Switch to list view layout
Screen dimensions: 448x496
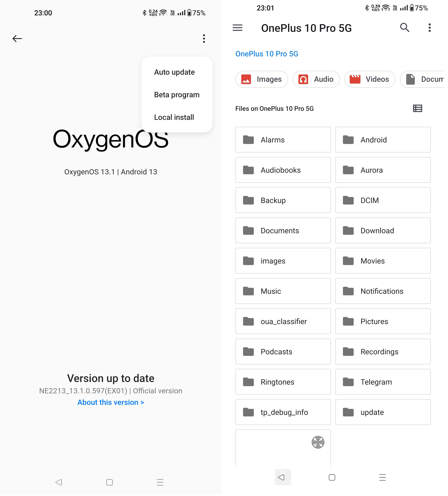[417, 108]
